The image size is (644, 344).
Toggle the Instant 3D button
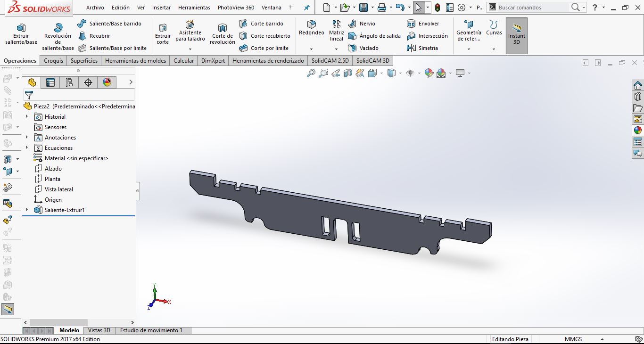[x=517, y=35]
